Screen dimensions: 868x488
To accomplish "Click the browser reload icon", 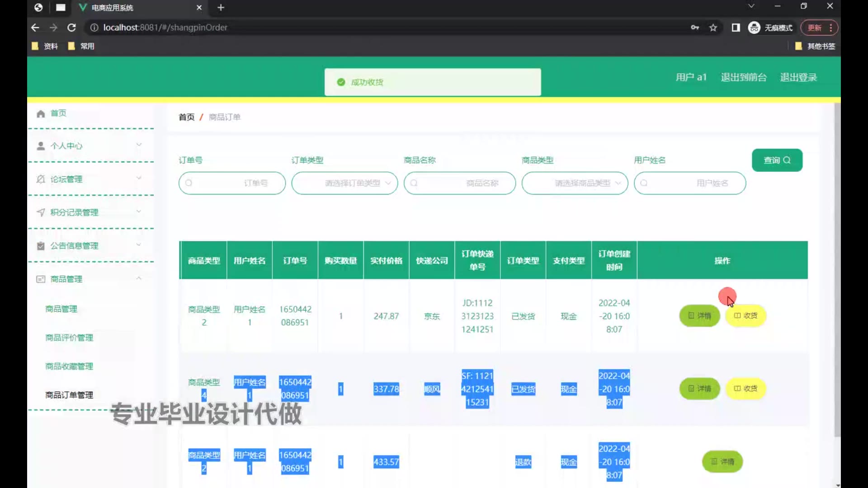I will pos(71,28).
